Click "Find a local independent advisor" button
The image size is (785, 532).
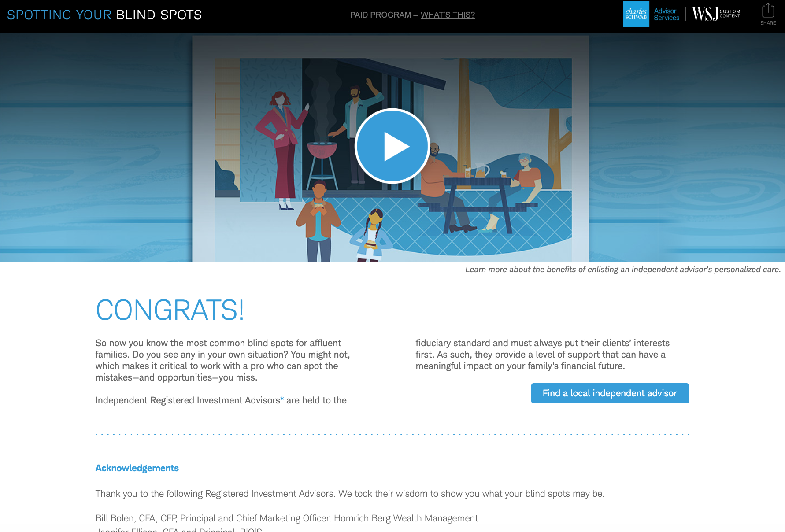click(610, 393)
